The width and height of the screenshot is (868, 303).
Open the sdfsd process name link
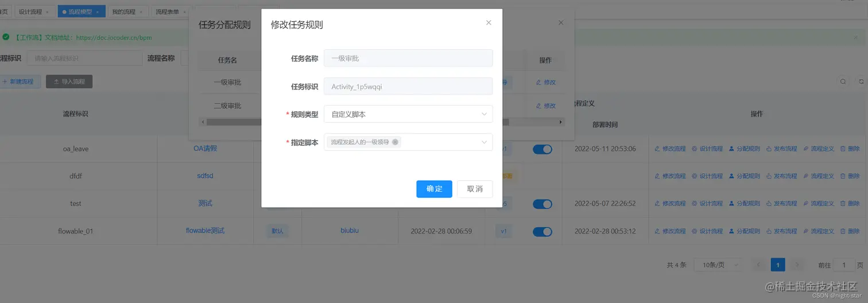[205, 176]
